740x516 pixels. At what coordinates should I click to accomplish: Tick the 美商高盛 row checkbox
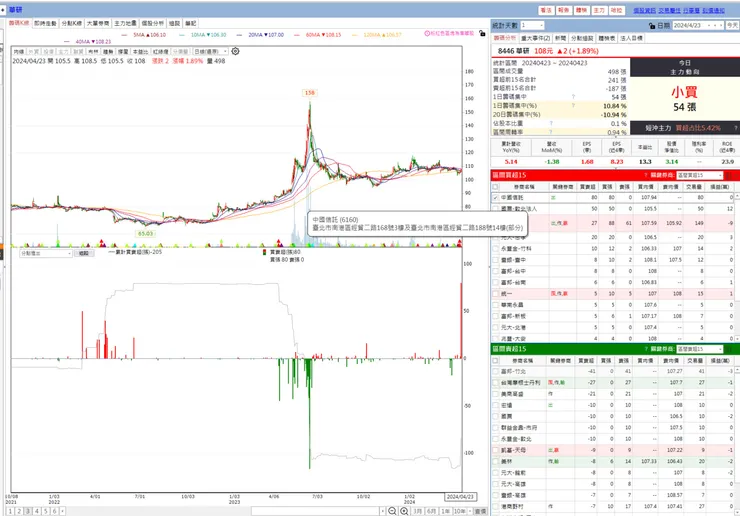pyautogui.click(x=496, y=394)
